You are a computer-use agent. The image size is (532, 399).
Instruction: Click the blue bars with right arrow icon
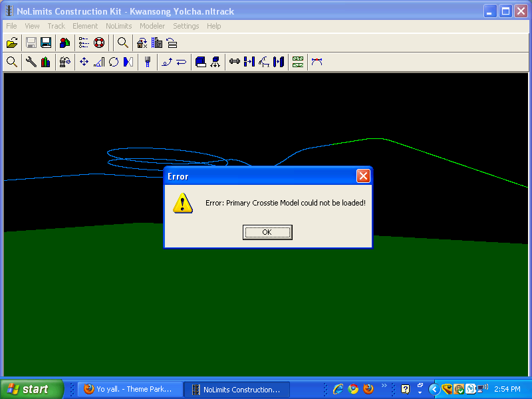[249, 62]
